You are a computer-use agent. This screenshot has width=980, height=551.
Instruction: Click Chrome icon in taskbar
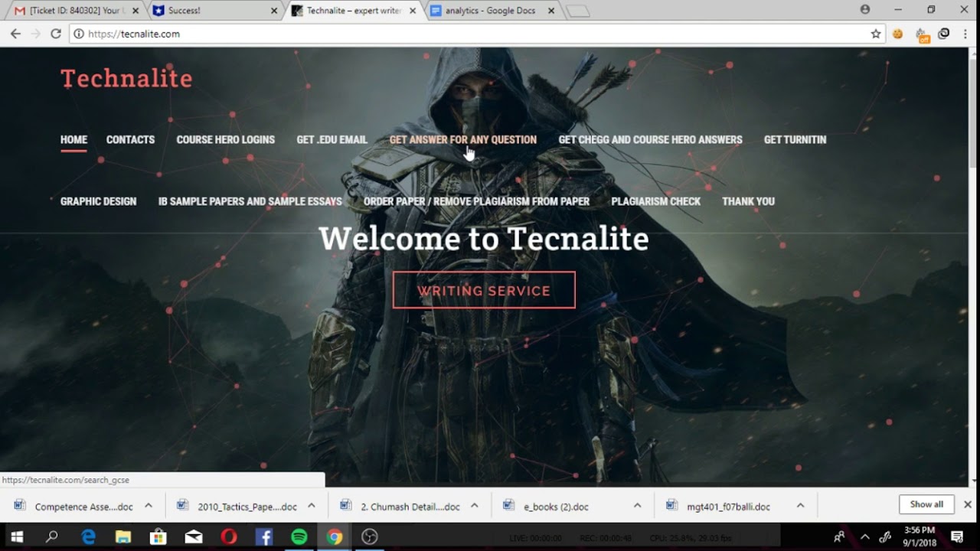point(335,536)
